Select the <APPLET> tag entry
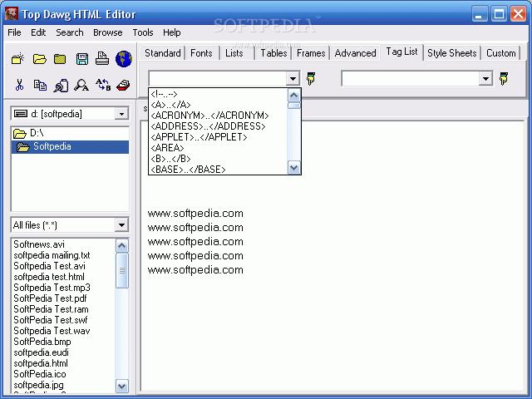Viewport: 532px width, 399px height. [x=218, y=137]
